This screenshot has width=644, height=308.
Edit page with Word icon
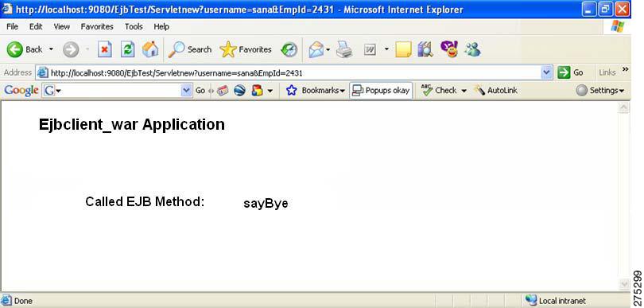[x=370, y=50]
